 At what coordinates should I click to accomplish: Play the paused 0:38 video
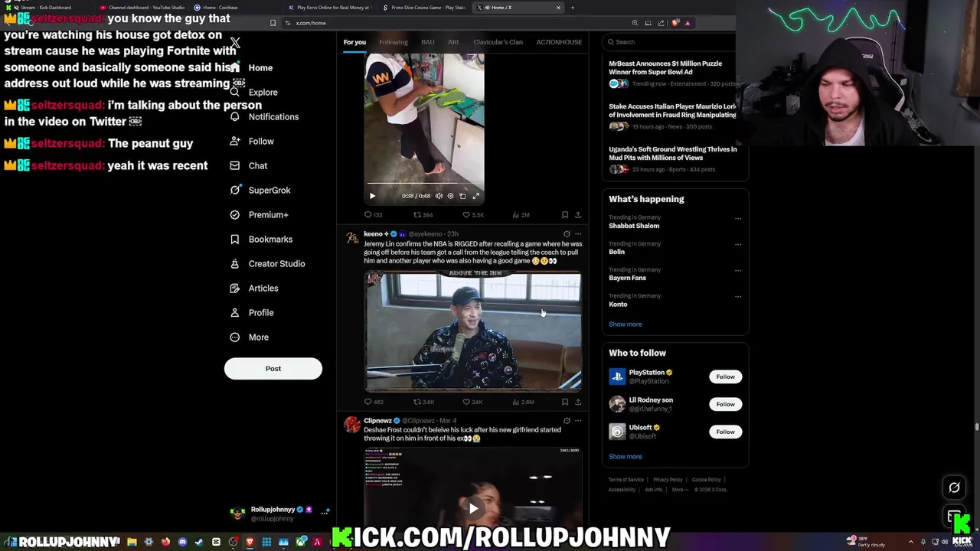(x=372, y=196)
